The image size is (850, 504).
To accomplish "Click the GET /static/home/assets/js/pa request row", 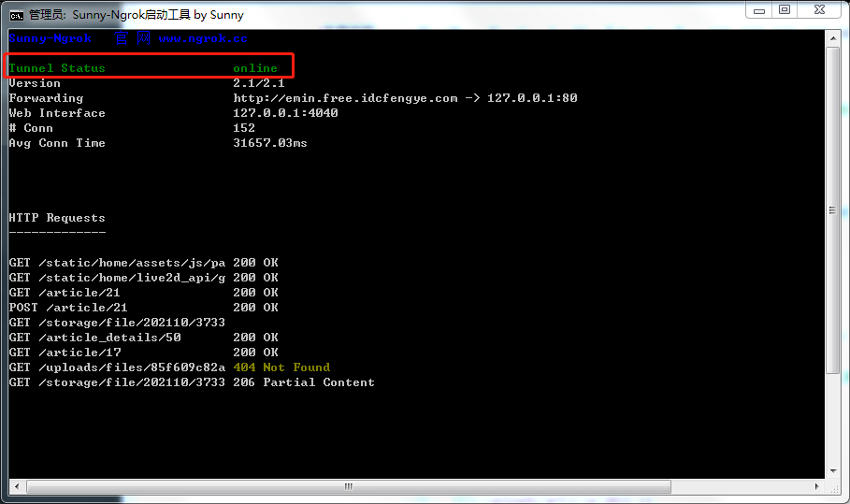I will pos(144,263).
